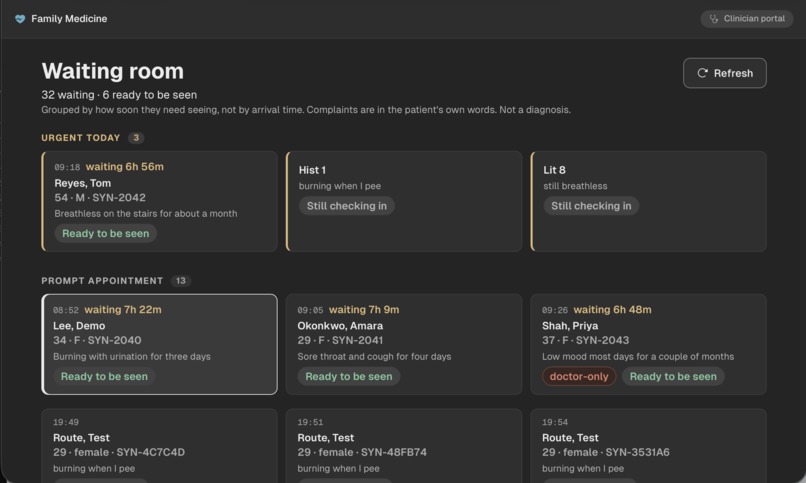Click the doctor-only tag on Shah card
Image resolution: width=806 pixels, height=483 pixels.
coord(579,376)
